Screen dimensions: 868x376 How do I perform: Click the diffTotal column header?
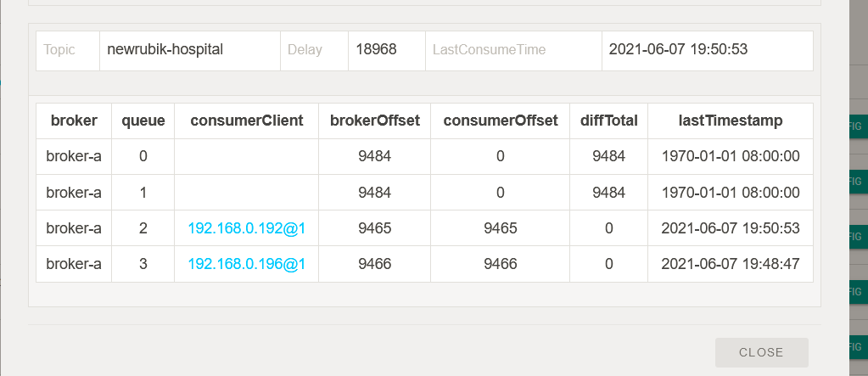tap(608, 121)
